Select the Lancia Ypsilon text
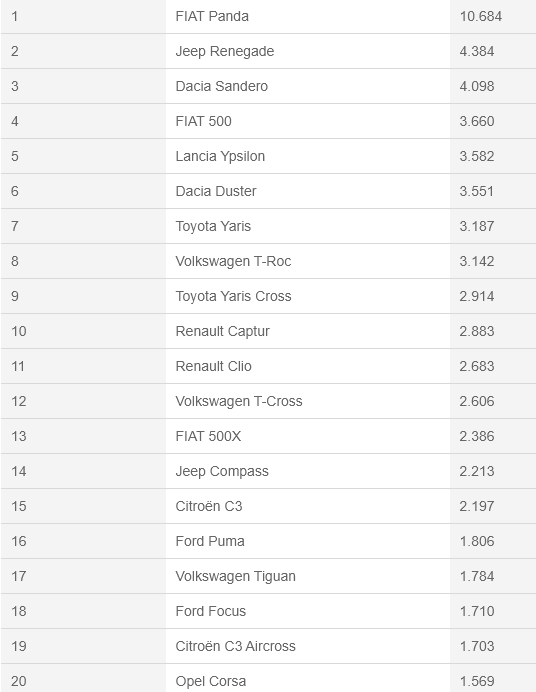536x692 pixels. (220, 156)
